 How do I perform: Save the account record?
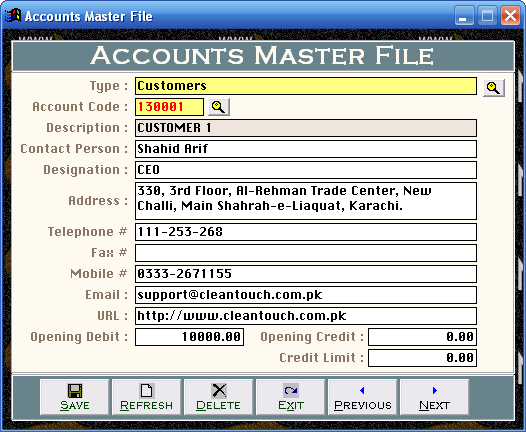[x=74, y=397]
